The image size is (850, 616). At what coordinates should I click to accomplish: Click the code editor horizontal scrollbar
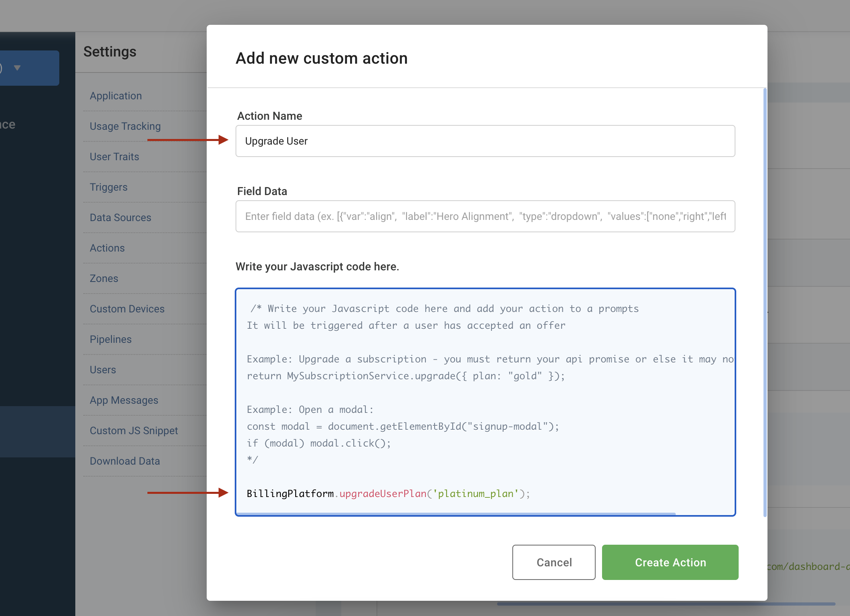[456, 513]
